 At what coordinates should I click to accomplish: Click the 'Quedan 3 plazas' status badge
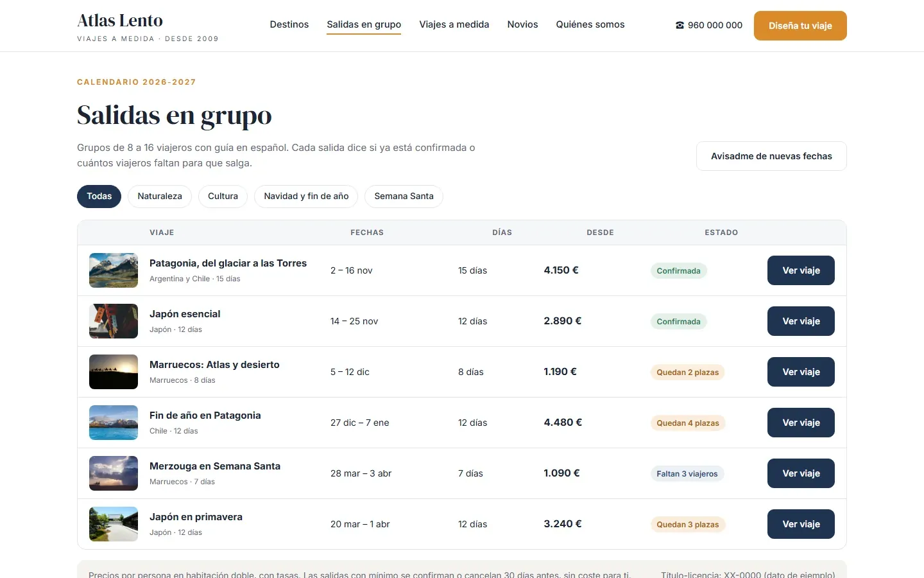[x=687, y=525]
